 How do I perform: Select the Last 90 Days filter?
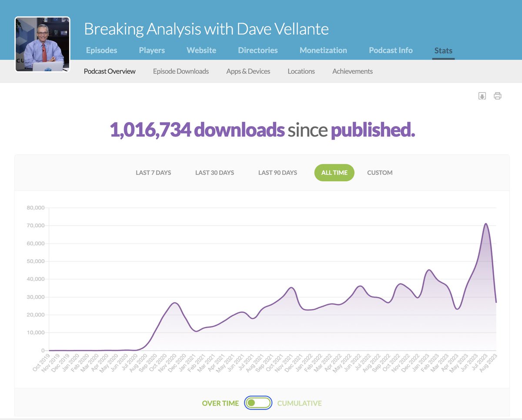(x=277, y=173)
